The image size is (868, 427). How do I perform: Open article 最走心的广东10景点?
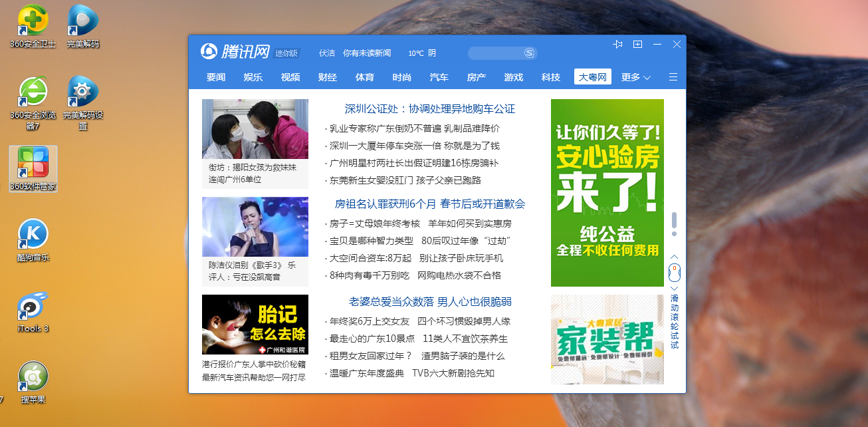coord(372,339)
